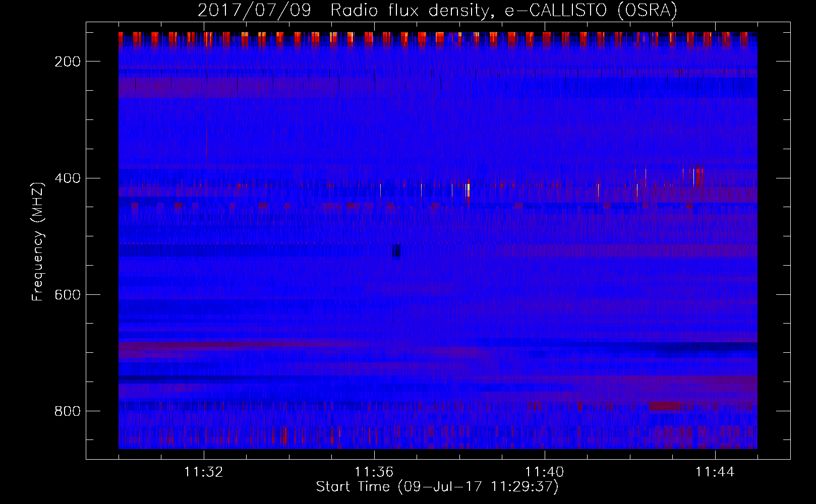Image resolution: width=816 pixels, height=504 pixels.
Task: Click the 400 frequency tick label
Action: [x=68, y=178]
